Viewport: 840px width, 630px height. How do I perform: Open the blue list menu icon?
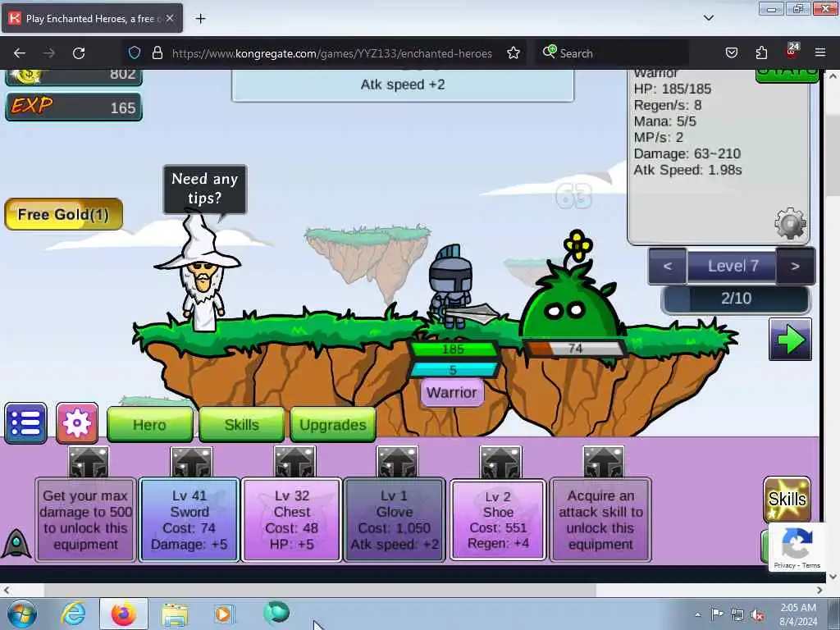click(25, 423)
